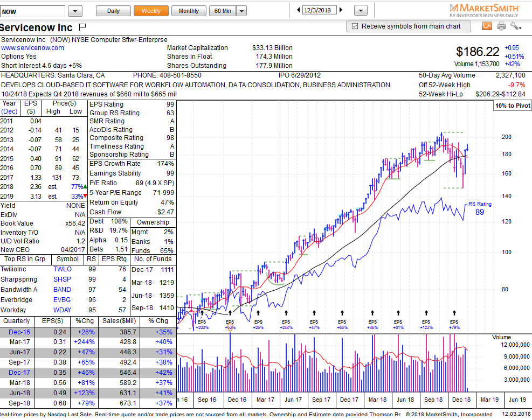Click the Year (Dec) column header
Image resolution: width=532 pixels, height=420 pixels.
(x=9, y=108)
